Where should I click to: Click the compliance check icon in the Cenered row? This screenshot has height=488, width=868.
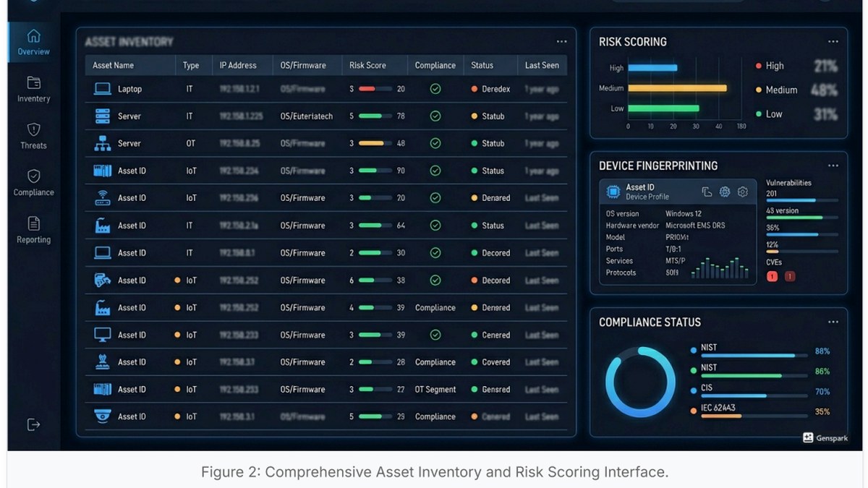(435, 335)
